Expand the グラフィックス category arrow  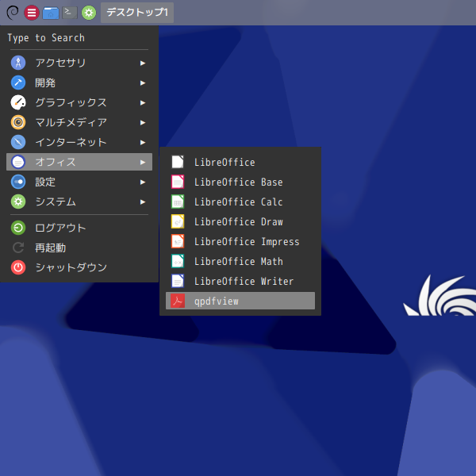point(143,102)
